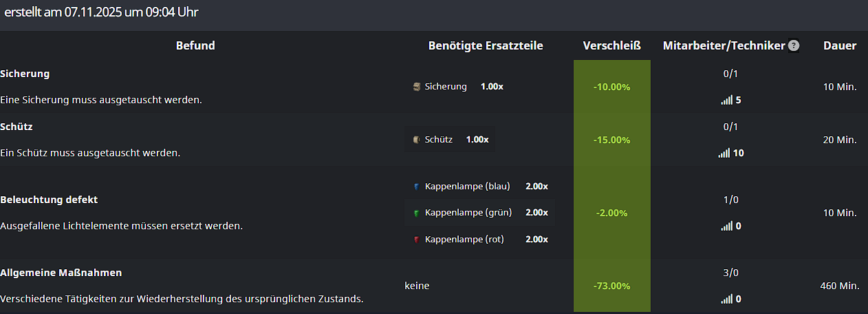Click the Sicherung spare part icon
Image resolution: width=868 pixels, height=314 pixels.
point(417,87)
